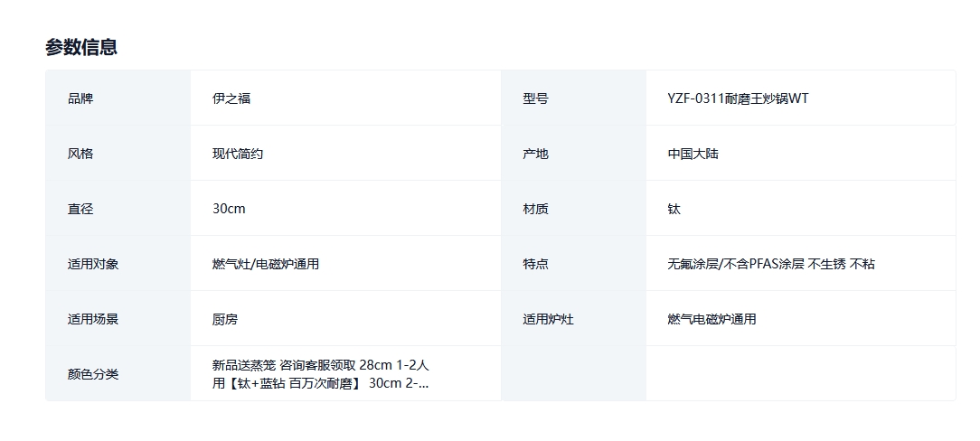Click the features text 无氟涂层/不含PFAS涂层
Image resolution: width=980 pixels, height=441 pixels.
736,264
